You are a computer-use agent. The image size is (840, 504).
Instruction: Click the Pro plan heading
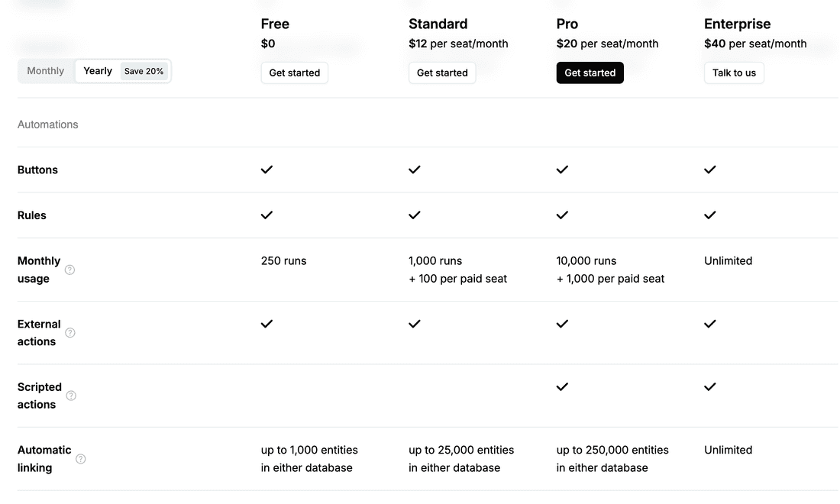click(x=567, y=24)
